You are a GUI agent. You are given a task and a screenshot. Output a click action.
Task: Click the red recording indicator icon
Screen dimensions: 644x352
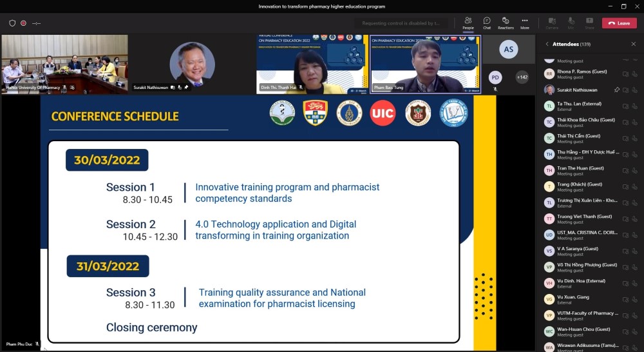click(23, 23)
